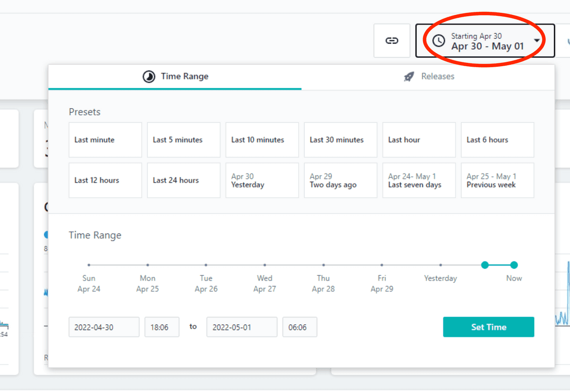Select the Yesterday preset
The width and height of the screenshot is (570, 392).
tap(262, 180)
